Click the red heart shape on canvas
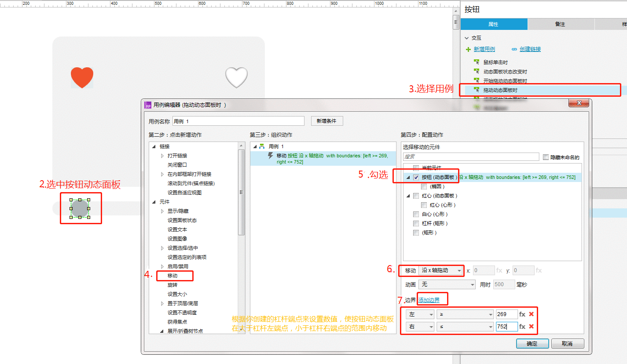The width and height of the screenshot is (627, 364). (x=82, y=77)
